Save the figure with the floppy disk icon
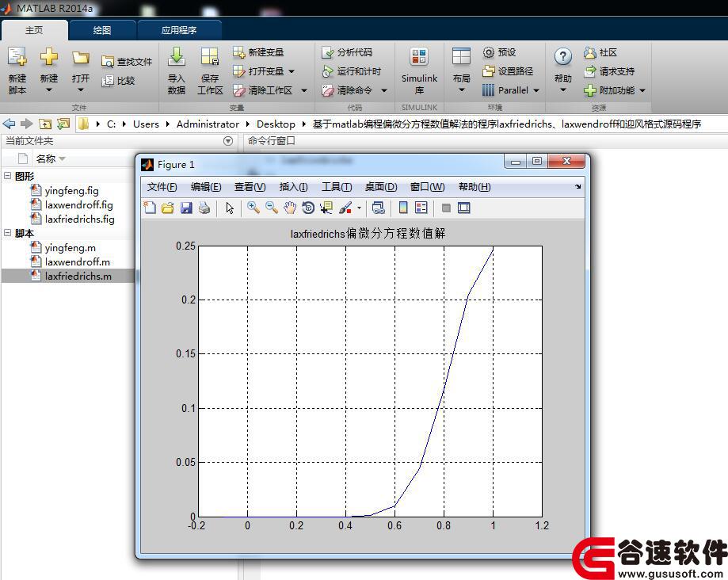This screenshot has width=728, height=580. pos(186,208)
